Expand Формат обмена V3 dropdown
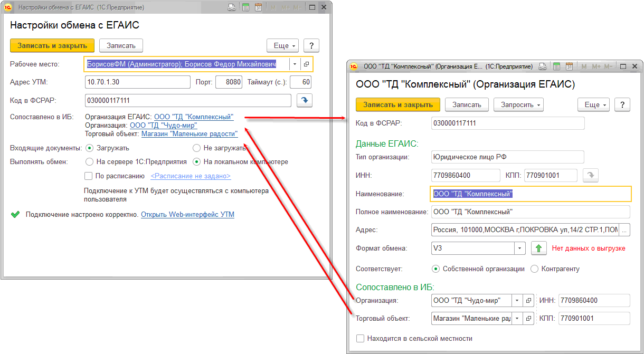Image resolution: width=644 pixels, height=354 pixels. pyautogui.click(x=520, y=248)
